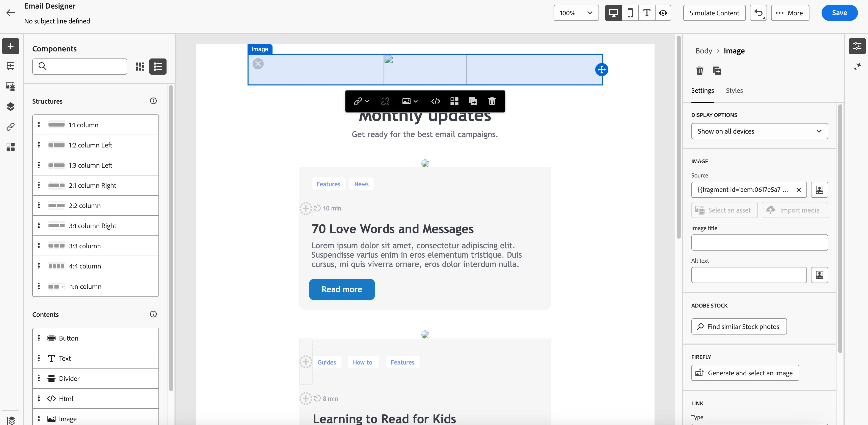Duplicate image from floating toolbar

(473, 101)
